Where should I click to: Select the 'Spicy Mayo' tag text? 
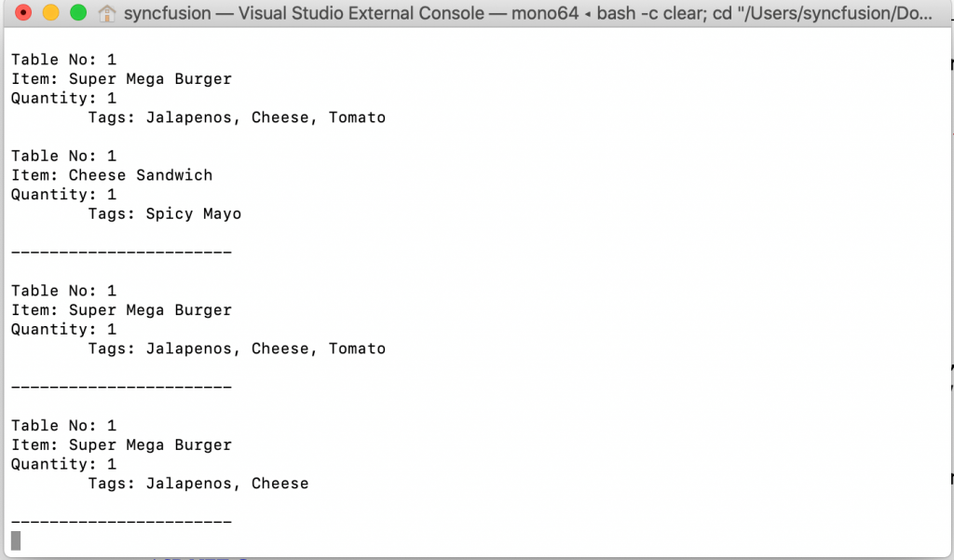193,213
